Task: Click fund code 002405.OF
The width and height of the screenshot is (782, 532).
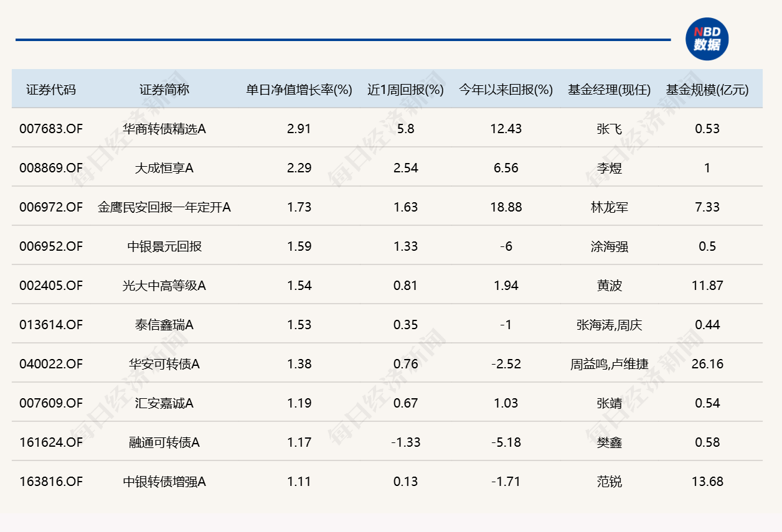Action: point(51,286)
